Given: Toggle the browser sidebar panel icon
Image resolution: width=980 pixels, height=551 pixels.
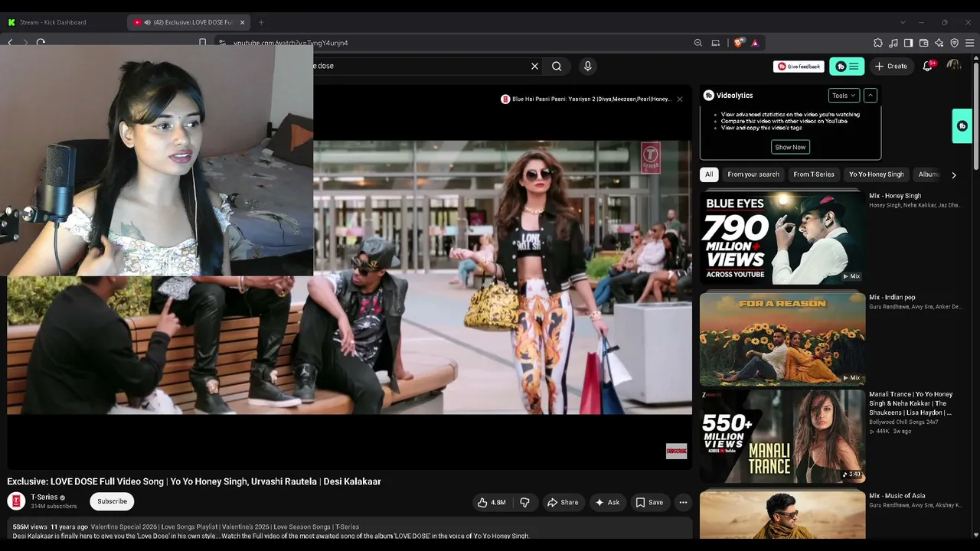Looking at the screenshot, I should [x=909, y=43].
